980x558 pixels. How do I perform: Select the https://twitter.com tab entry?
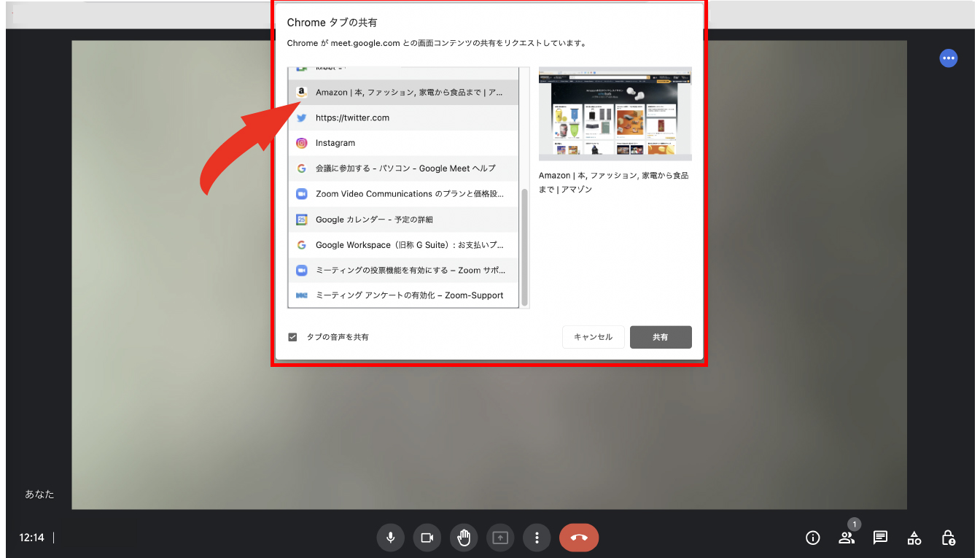tap(403, 117)
